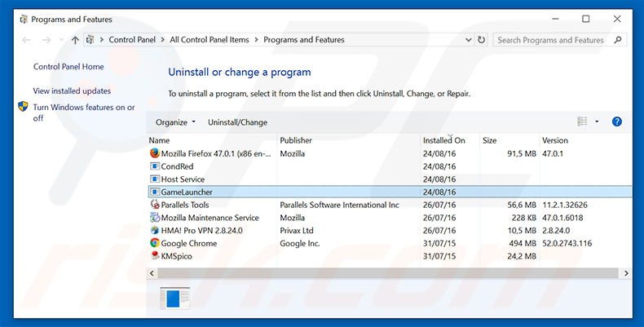The image size is (644, 327).
Task: Click the Mozilla Maintenance Service icon
Action: [154, 217]
